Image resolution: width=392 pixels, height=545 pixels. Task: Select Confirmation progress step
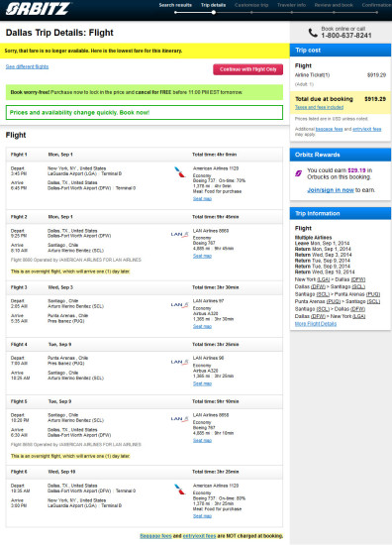point(377,5)
